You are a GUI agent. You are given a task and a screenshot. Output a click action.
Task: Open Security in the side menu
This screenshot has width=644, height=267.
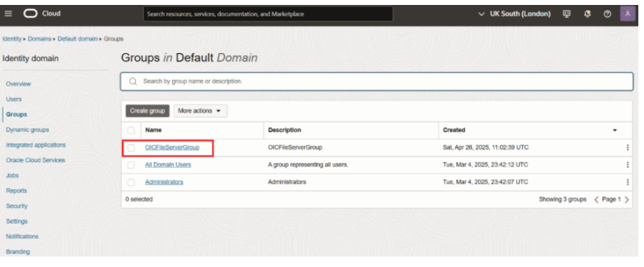pyautogui.click(x=17, y=206)
